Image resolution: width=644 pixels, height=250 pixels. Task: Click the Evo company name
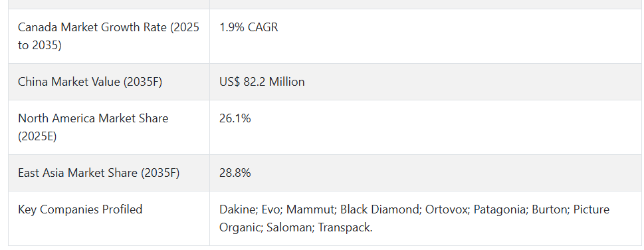270,209
